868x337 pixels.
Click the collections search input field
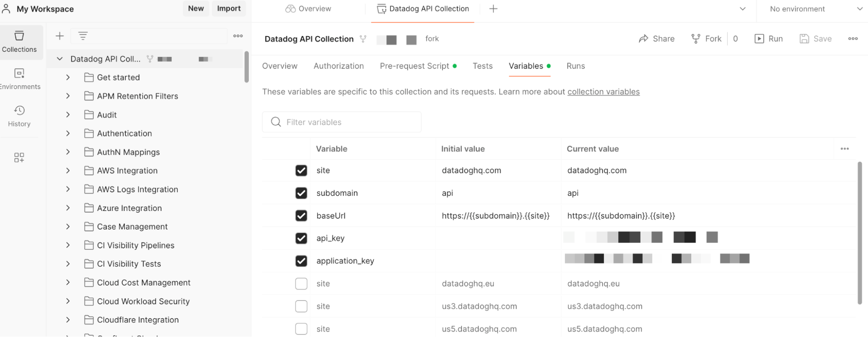point(149,36)
